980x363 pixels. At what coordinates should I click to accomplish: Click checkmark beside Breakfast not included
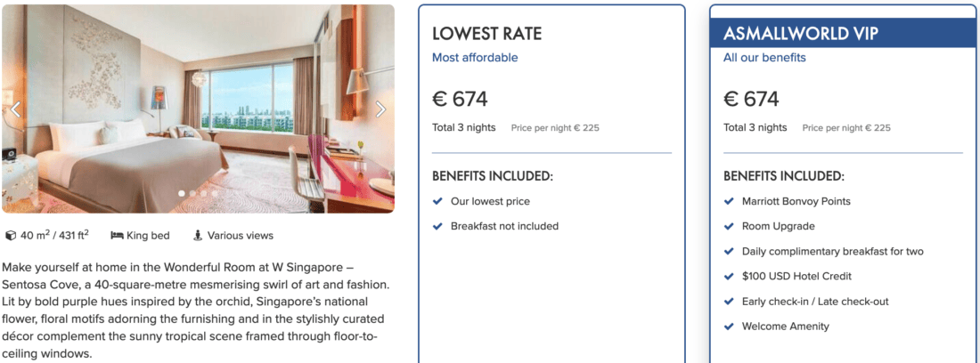point(437,226)
